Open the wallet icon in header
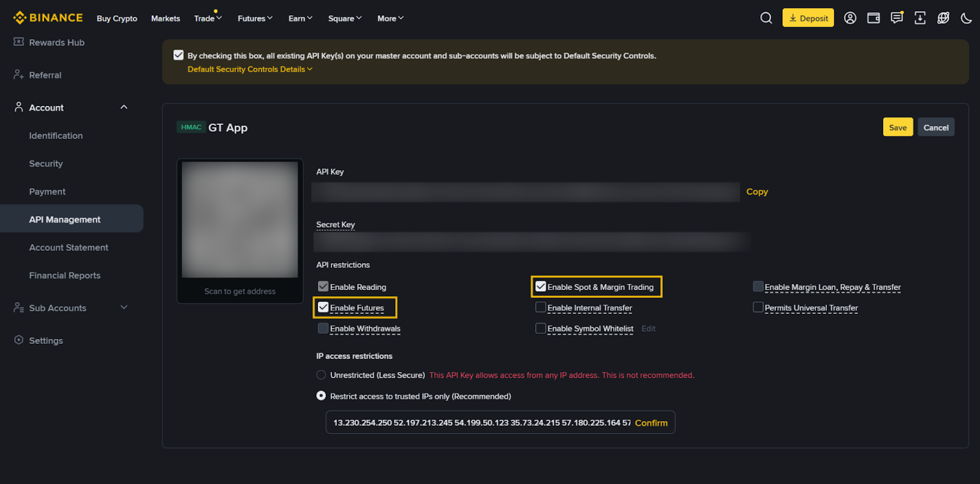980x484 pixels. [873, 18]
